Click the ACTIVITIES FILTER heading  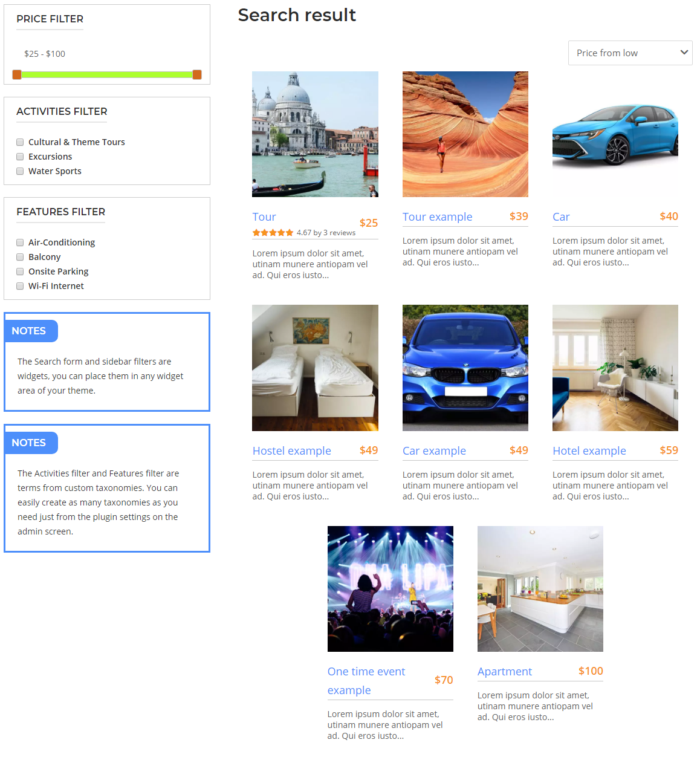pyautogui.click(x=62, y=111)
